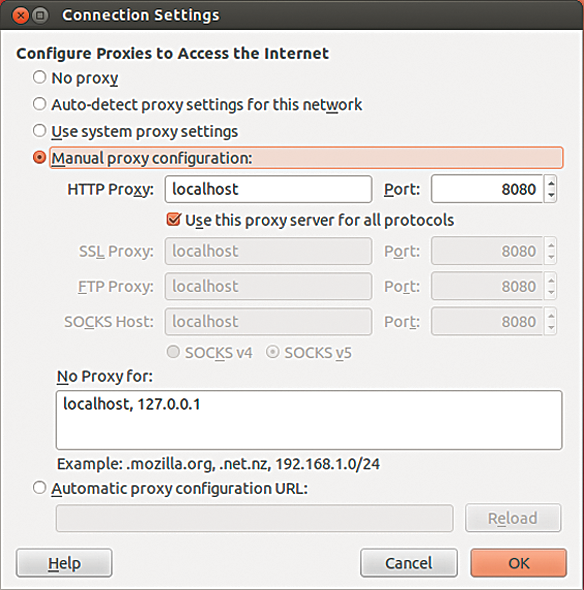Select the No proxy radio option
Viewport: 584px width, 590px height.
coord(40,78)
